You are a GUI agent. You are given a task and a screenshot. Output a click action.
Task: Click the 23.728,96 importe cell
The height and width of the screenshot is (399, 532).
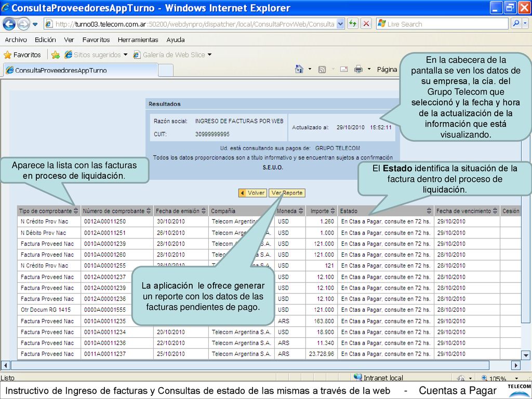321,354
